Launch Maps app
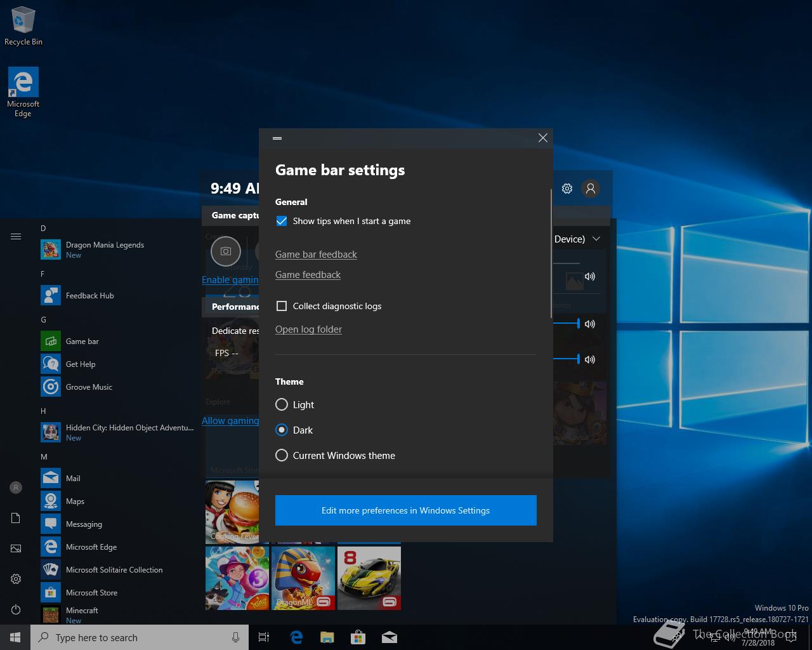 pyautogui.click(x=118, y=501)
